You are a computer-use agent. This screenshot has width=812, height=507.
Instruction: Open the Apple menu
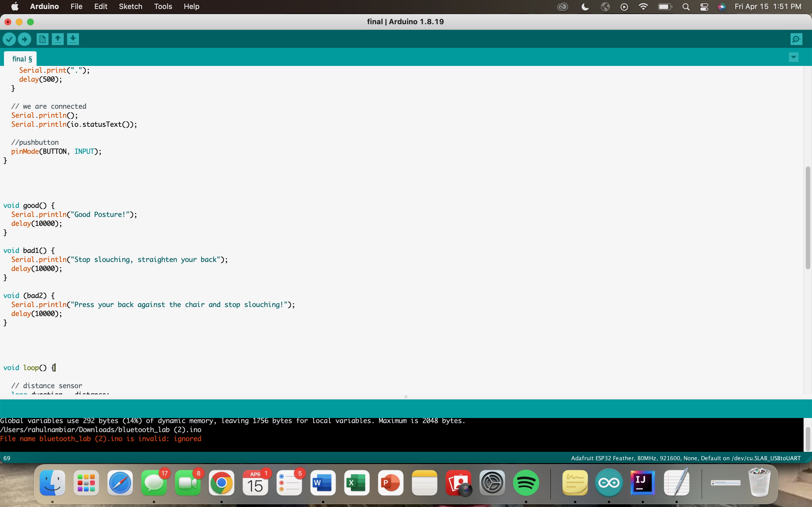coord(15,7)
